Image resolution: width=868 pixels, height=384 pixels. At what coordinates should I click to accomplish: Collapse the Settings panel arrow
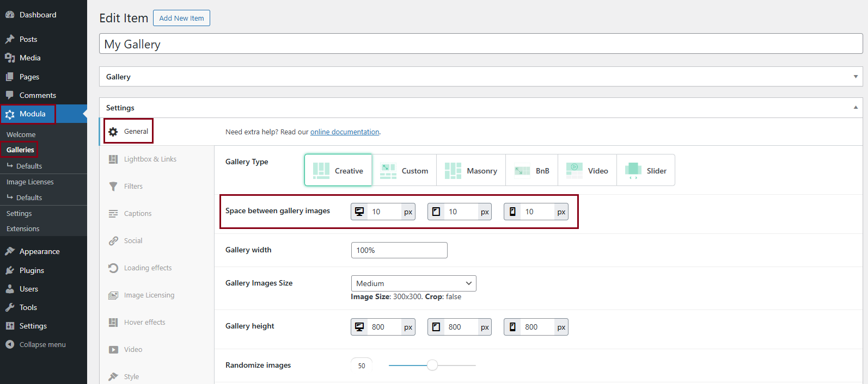(855, 108)
